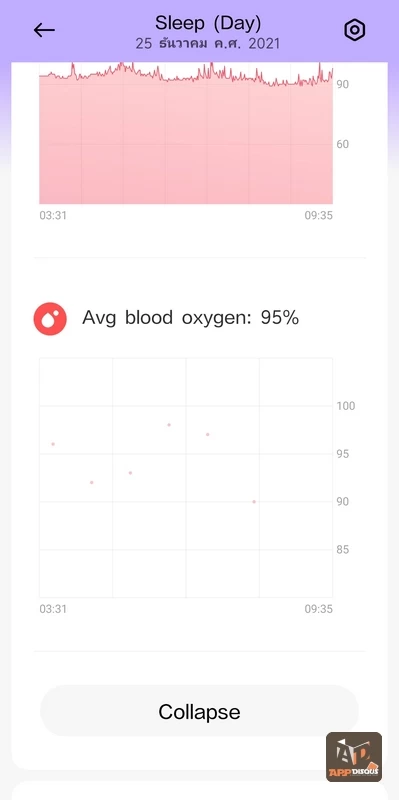The image size is (399, 800).
Task: Tap the red blood oxygen droplet icon
Action: pyautogui.click(x=50, y=319)
